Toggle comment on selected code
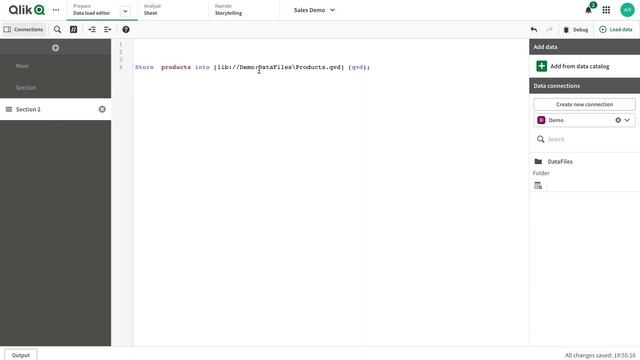 (x=73, y=29)
